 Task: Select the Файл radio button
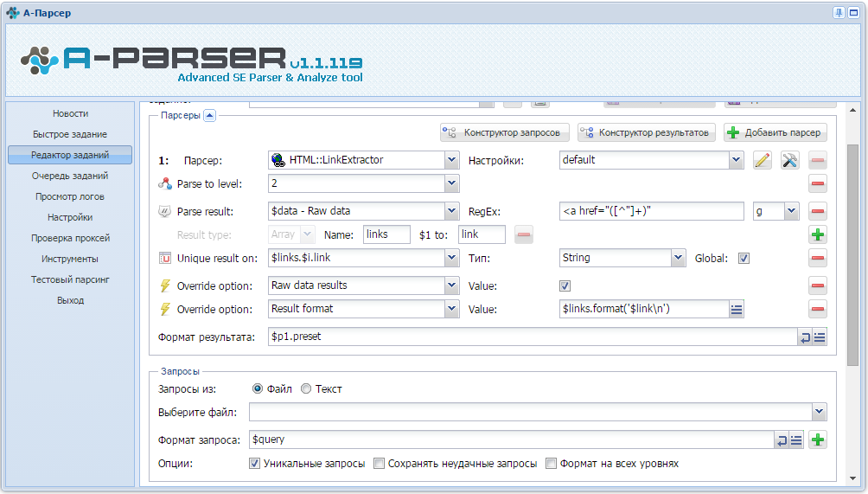pos(258,388)
